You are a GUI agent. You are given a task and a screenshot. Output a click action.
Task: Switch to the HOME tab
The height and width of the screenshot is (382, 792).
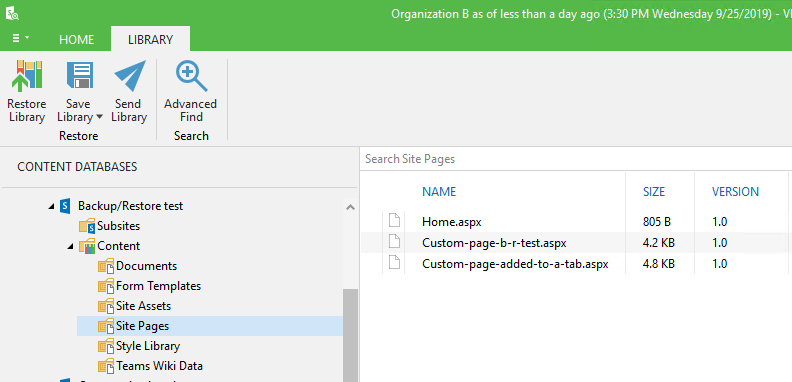click(x=76, y=40)
